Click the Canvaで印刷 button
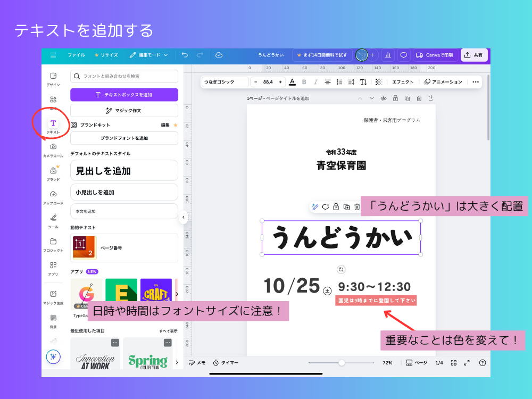Image resolution: width=532 pixels, height=399 pixels. click(x=435, y=55)
